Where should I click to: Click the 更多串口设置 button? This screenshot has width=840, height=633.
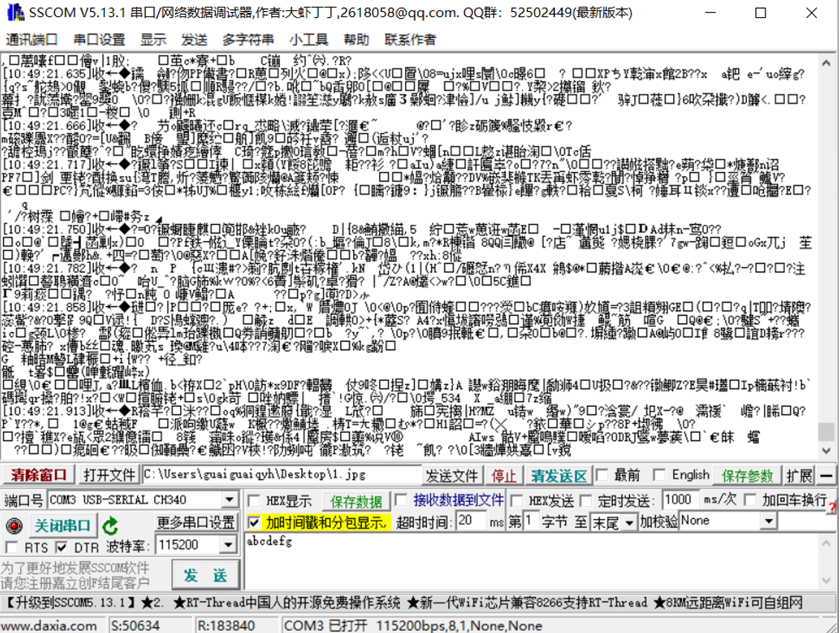[x=196, y=521]
